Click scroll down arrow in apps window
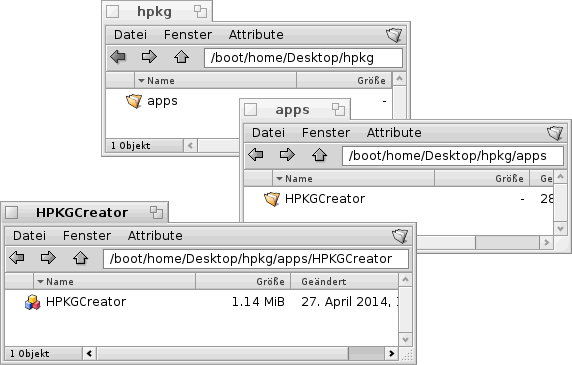 560,229
